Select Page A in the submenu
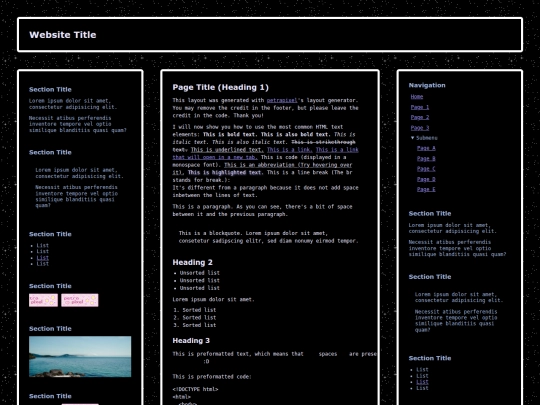 426,148
